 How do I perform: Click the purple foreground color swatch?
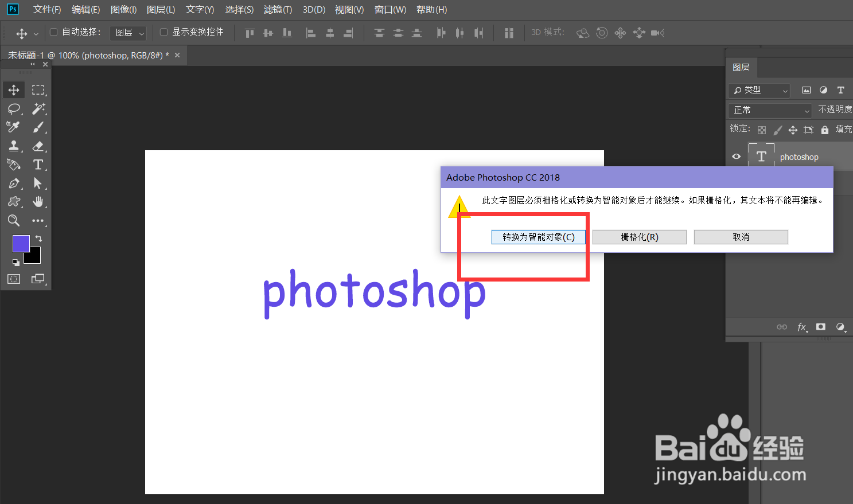pos(21,244)
